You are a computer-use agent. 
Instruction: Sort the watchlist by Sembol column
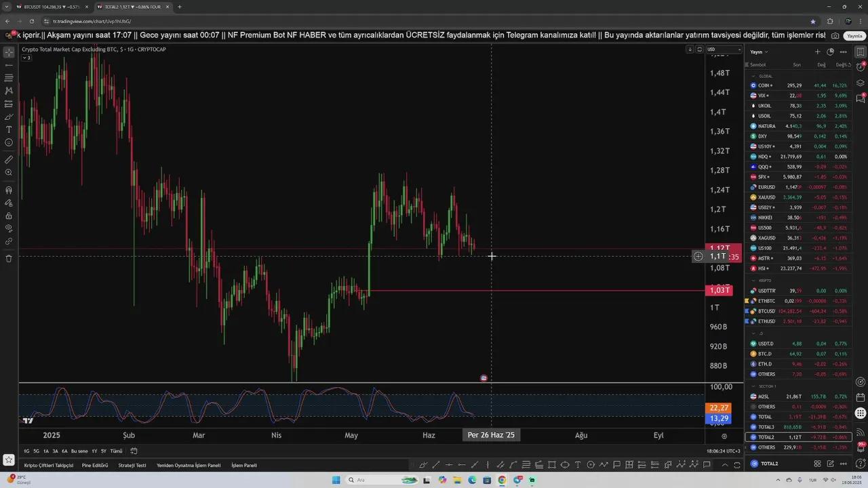pos(757,65)
